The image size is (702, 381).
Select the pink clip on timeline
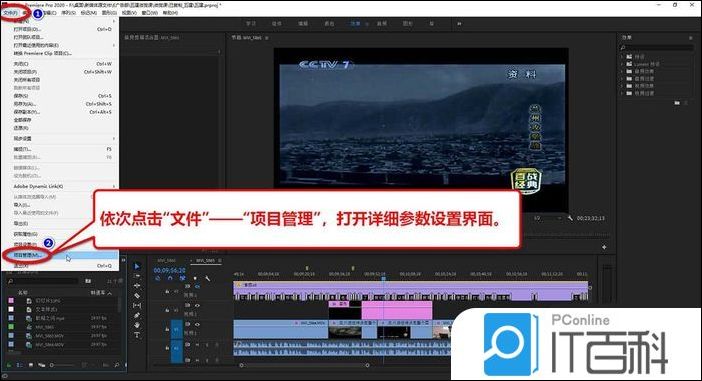click(397, 310)
